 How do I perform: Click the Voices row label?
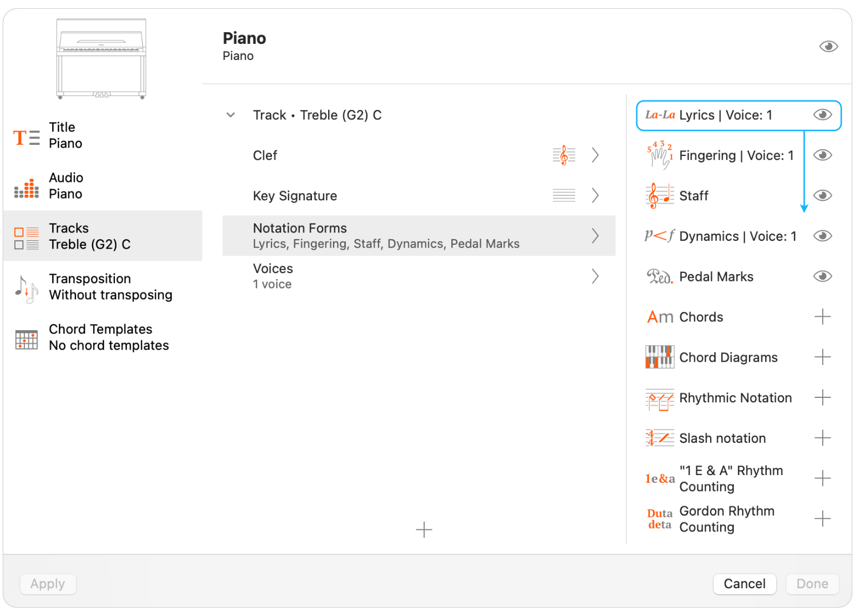(273, 269)
